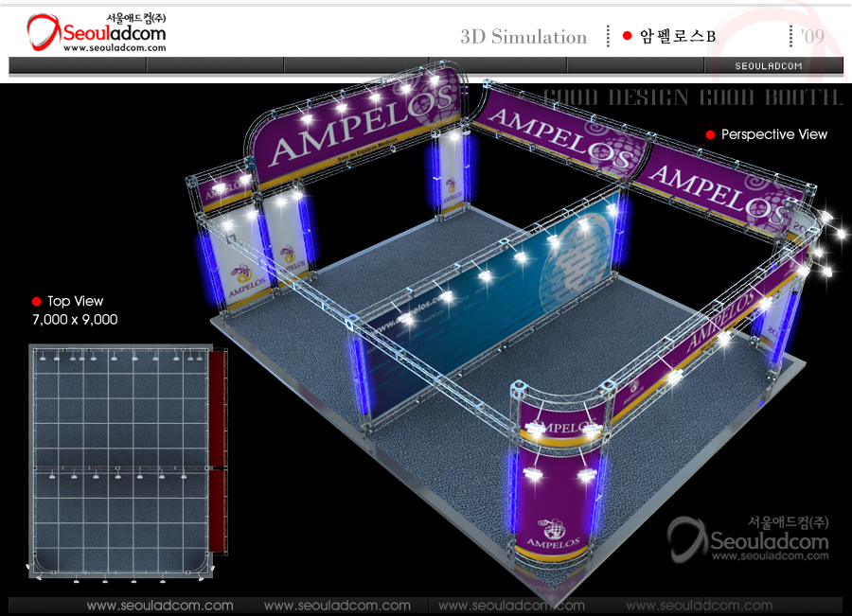Open the top view floor plan thumbnail

(x=121, y=461)
